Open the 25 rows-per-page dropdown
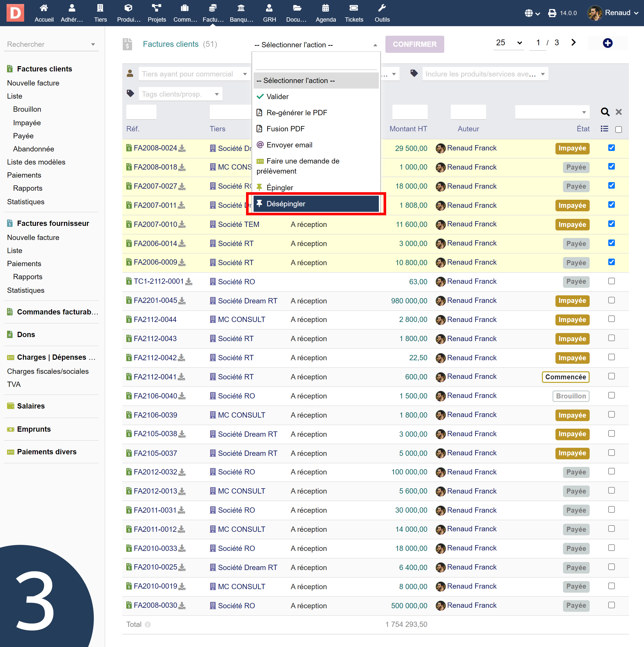The image size is (644, 647). tap(508, 43)
